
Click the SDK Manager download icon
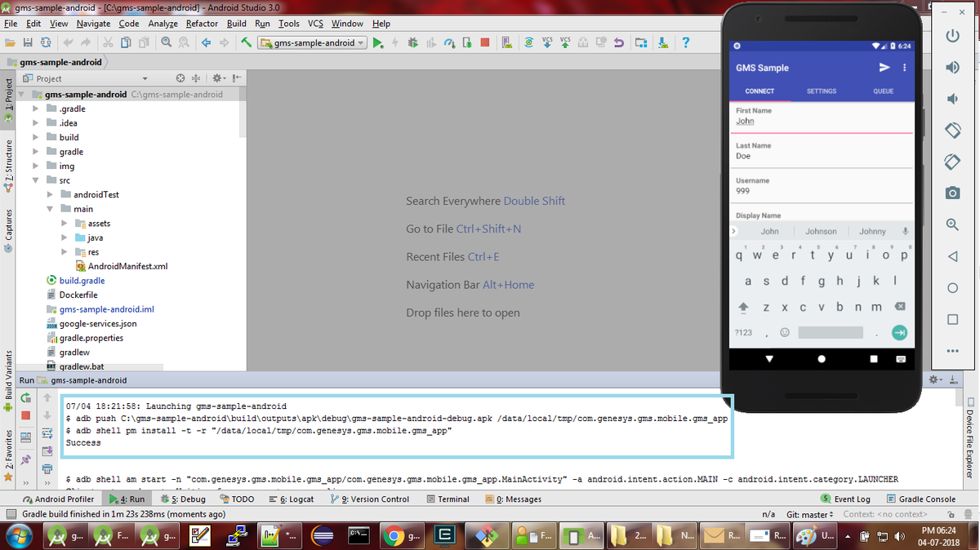pos(662,43)
